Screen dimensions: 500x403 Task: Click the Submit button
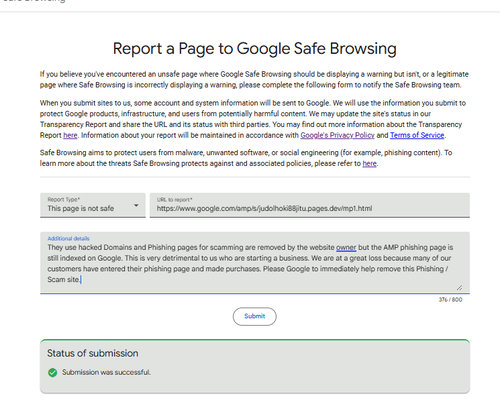tap(255, 316)
